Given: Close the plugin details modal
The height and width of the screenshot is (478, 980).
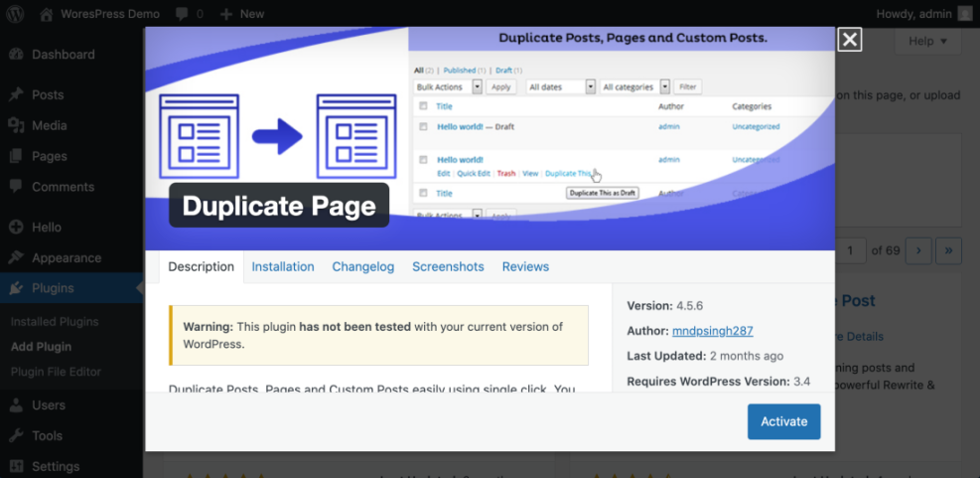Looking at the screenshot, I should [x=849, y=40].
